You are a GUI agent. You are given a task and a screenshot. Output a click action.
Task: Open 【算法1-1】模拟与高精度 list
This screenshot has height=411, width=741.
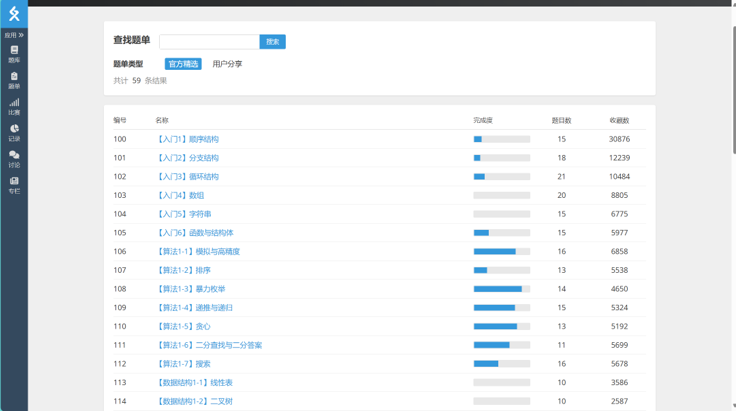[x=198, y=252]
